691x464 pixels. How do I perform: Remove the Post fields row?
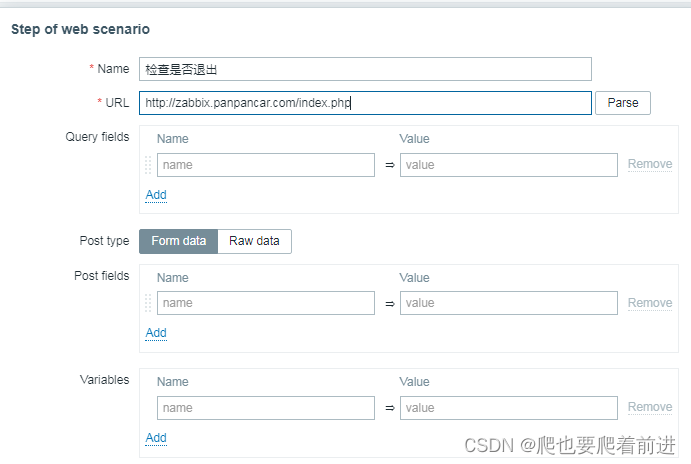pos(650,303)
